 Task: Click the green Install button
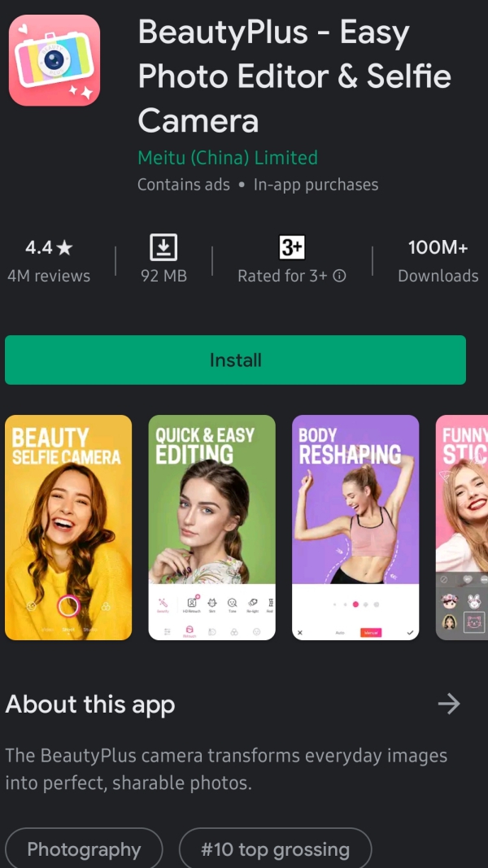(x=235, y=360)
